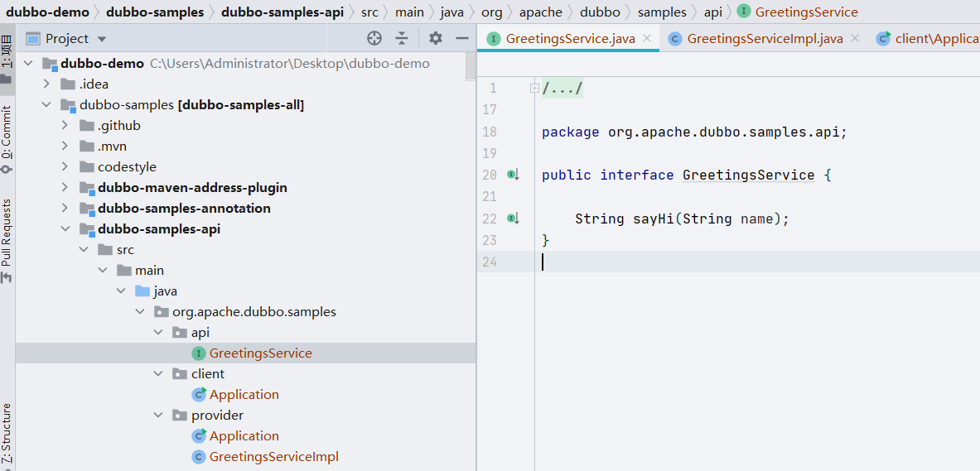Viewport: 980px width, 471px height.
Task: Collapse the src folder
Action: [x=84, y=250]
